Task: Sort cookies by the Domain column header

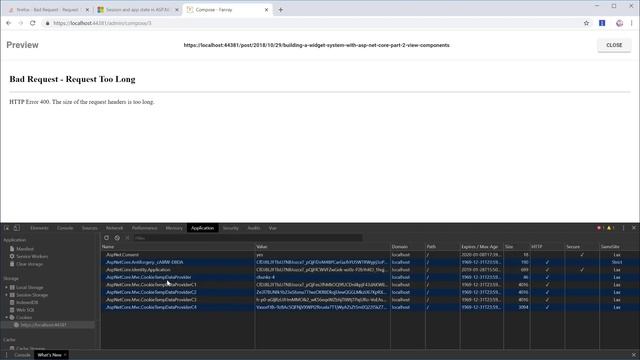Action: coord(407,247)
